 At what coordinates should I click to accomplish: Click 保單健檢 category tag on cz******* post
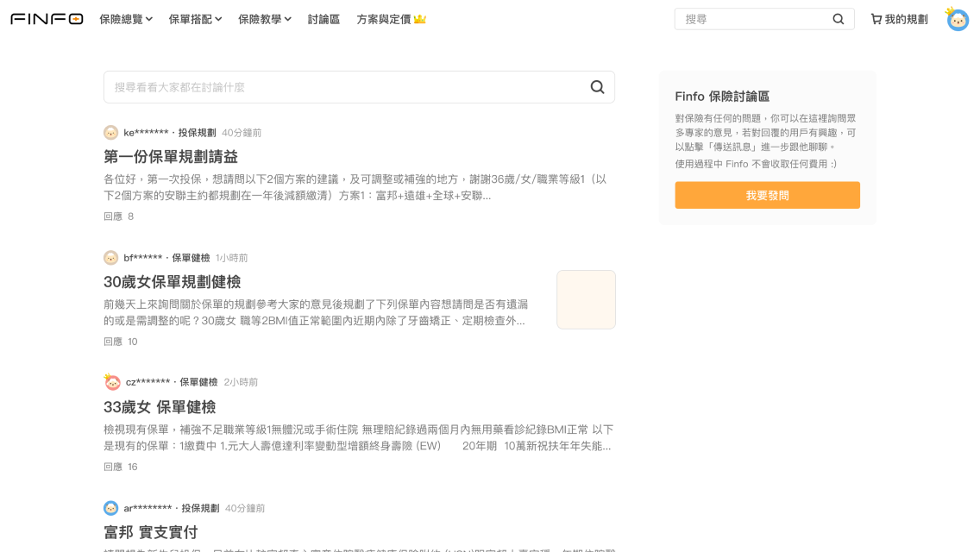tap(198, 382)
